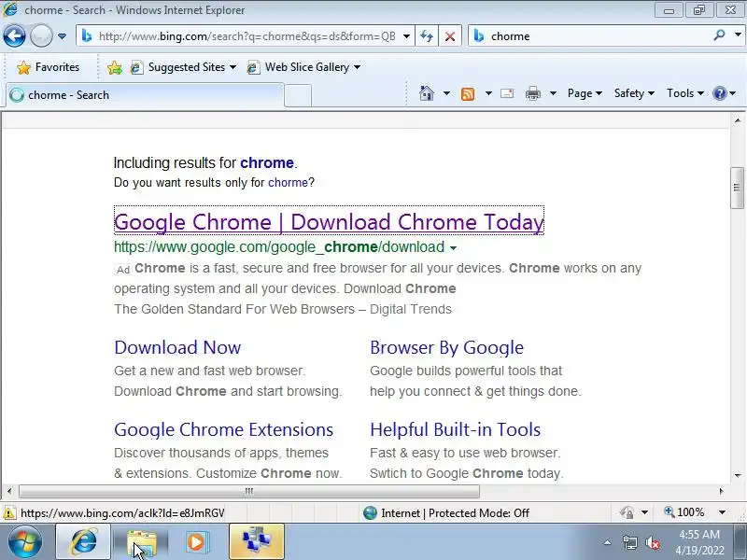Screen dimensions: 747x560
Task: Click the Refresh page icon
Action: point(427,36)
